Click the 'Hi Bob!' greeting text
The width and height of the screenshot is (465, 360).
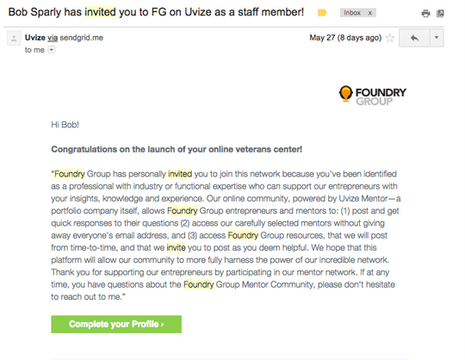pos(65,125)
